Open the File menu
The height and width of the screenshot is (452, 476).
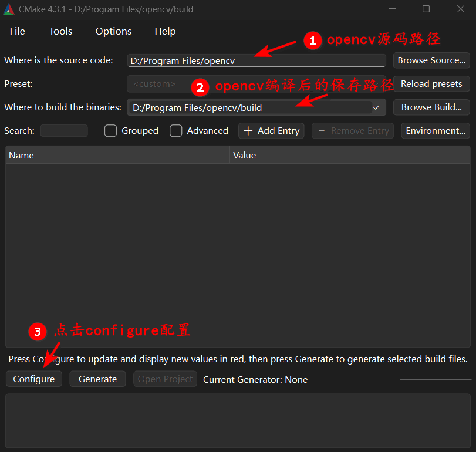coord(17,31)
